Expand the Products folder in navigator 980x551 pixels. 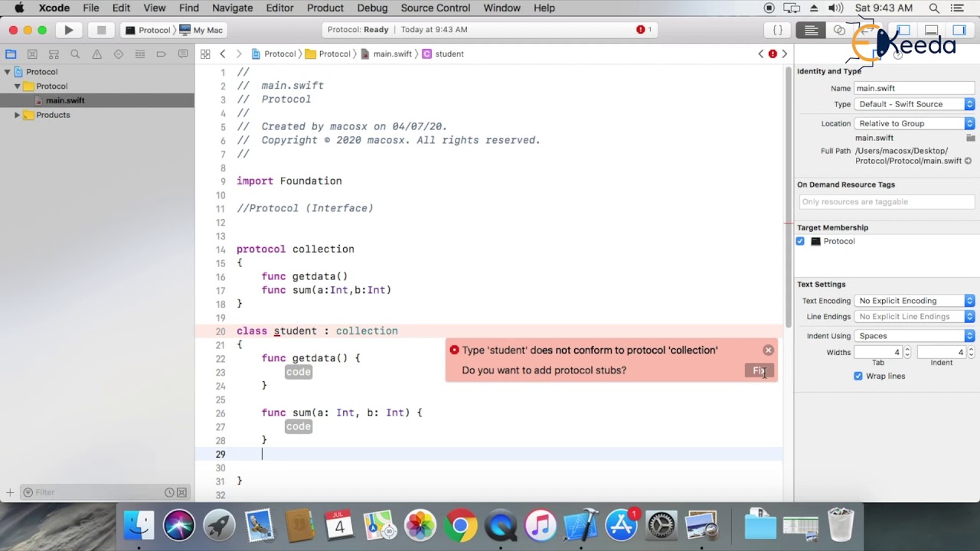point(17,115)
